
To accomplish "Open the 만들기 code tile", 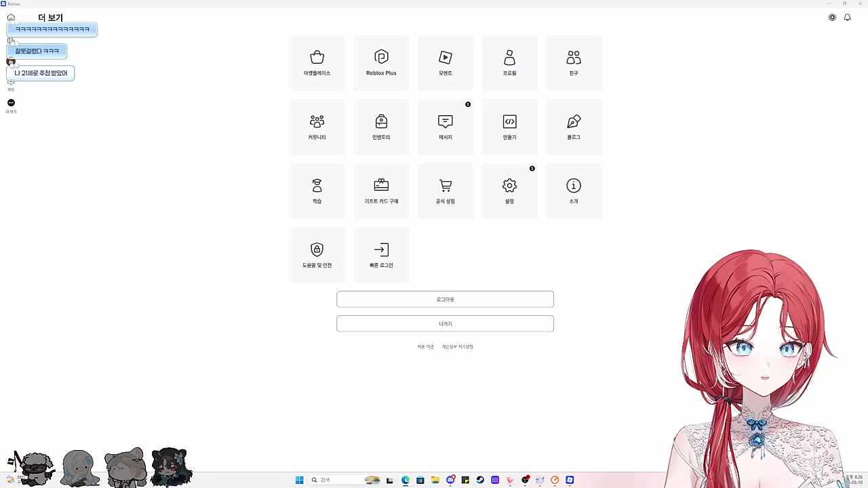I will click(509, 127).
